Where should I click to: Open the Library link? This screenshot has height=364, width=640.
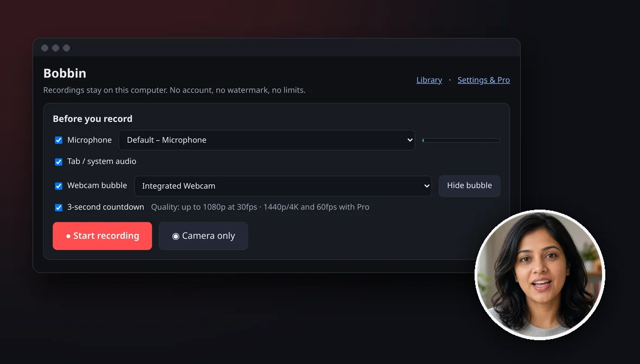[429, 80]
